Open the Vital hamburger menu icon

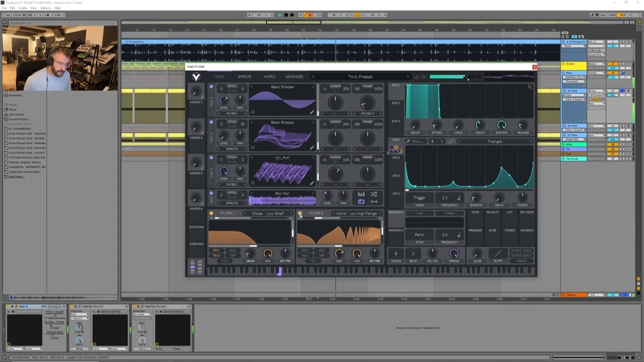(x=423, y=77)
